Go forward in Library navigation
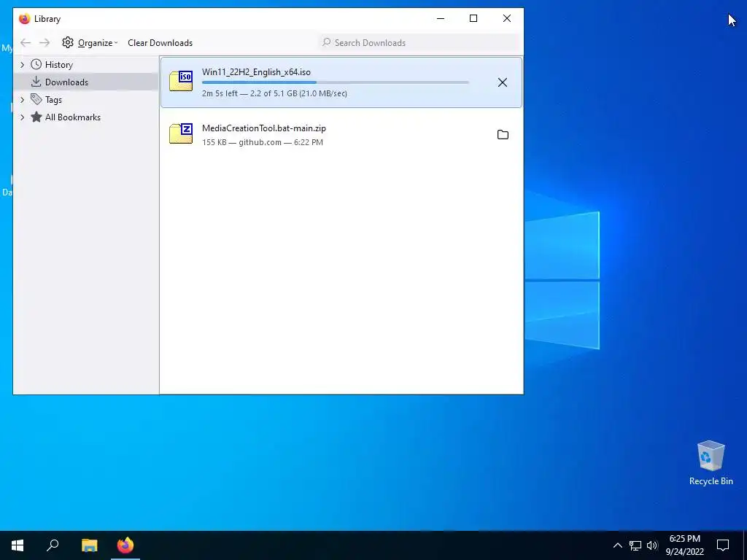This screenshot has height=560, width=747. [x=44, y=43]
